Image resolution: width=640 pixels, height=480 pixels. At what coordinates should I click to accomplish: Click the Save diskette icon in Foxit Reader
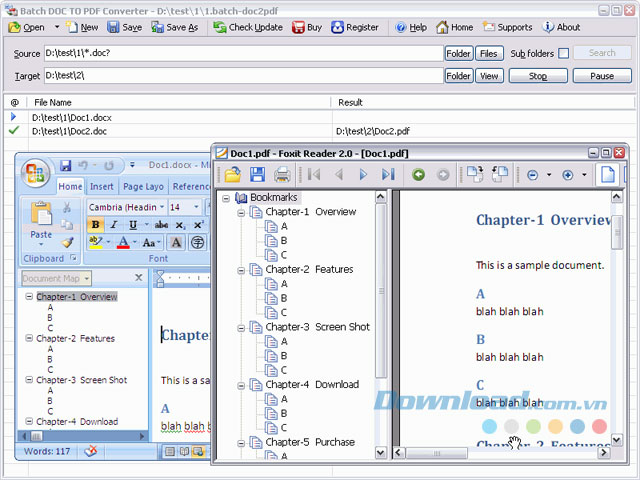(x=258, y=175)
